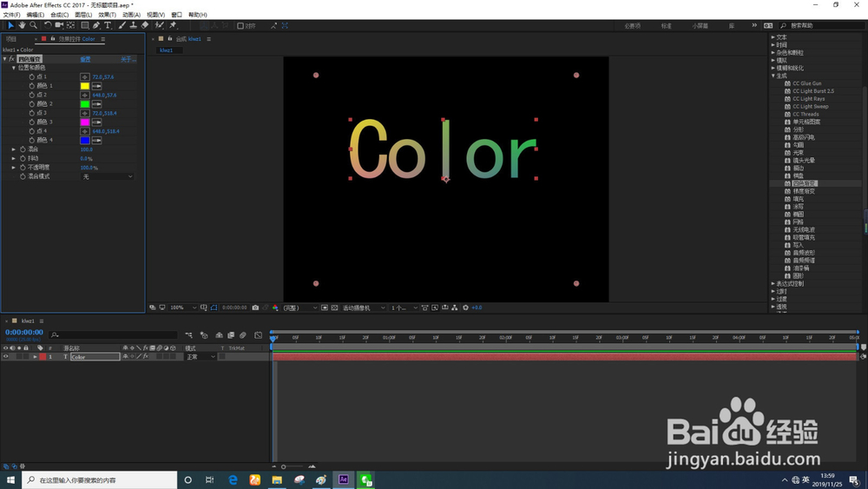The image size is (868, 489).
Task: Toggle the 对齐 snapping checkbox
Action: [x=240, y=26]
